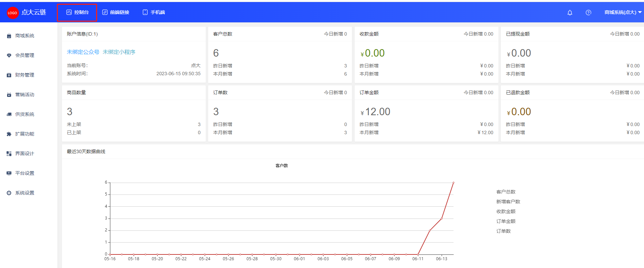
Task: Click system time 2023-06-15 09:50:35
Action: (x=178, y=74)
